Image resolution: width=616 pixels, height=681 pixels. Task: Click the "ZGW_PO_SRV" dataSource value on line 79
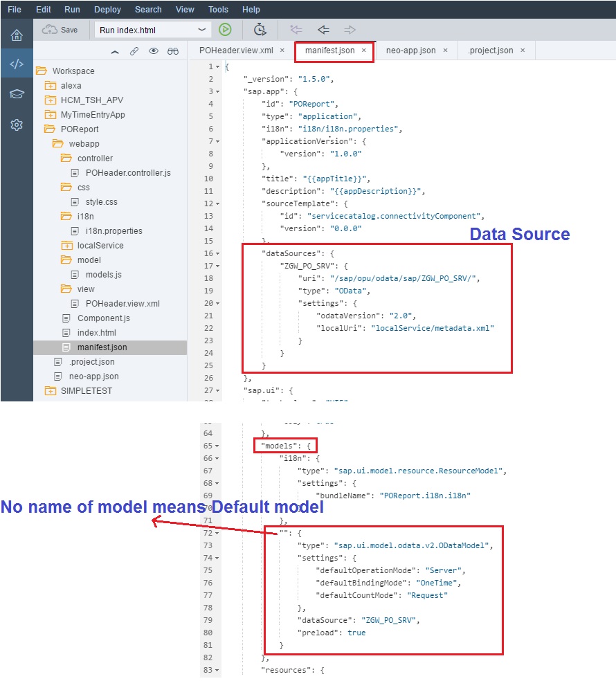coord(389,621)
